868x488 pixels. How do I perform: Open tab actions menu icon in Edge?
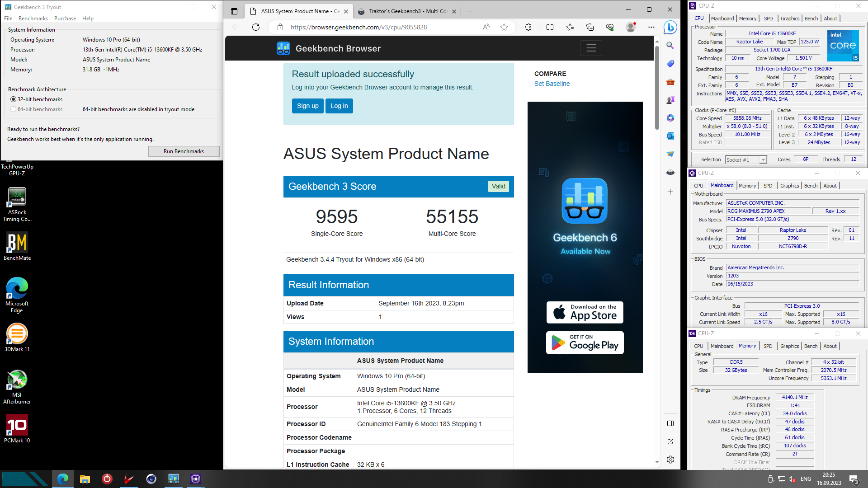(x=234, y=11)
